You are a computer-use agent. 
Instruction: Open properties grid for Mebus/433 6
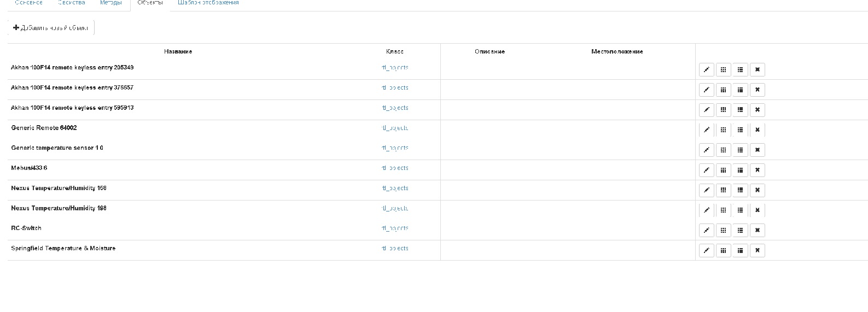click(x=724, y=170)
